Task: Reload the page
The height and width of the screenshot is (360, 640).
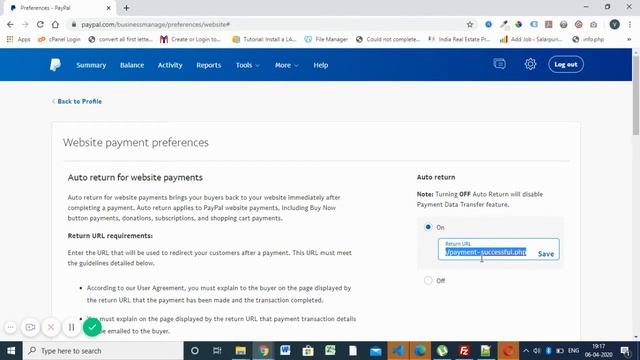Action: (x=40, y=24)
